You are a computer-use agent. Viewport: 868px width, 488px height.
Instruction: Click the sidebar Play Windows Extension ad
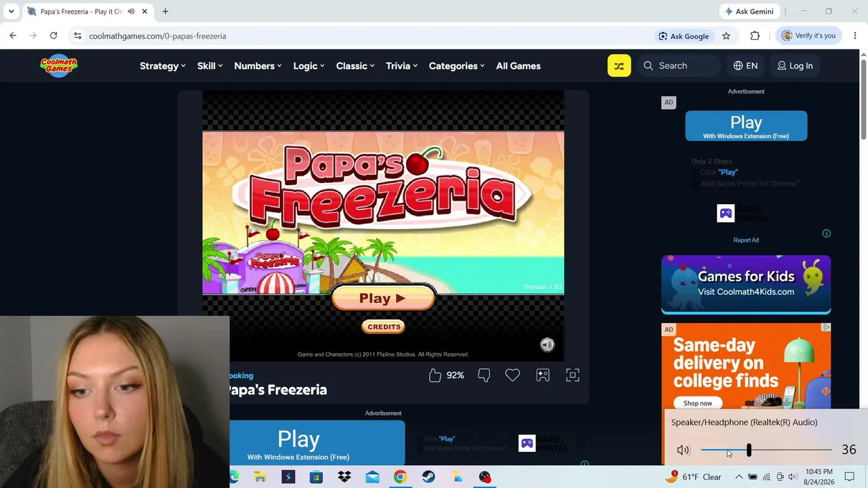click(x=746, y=126)
